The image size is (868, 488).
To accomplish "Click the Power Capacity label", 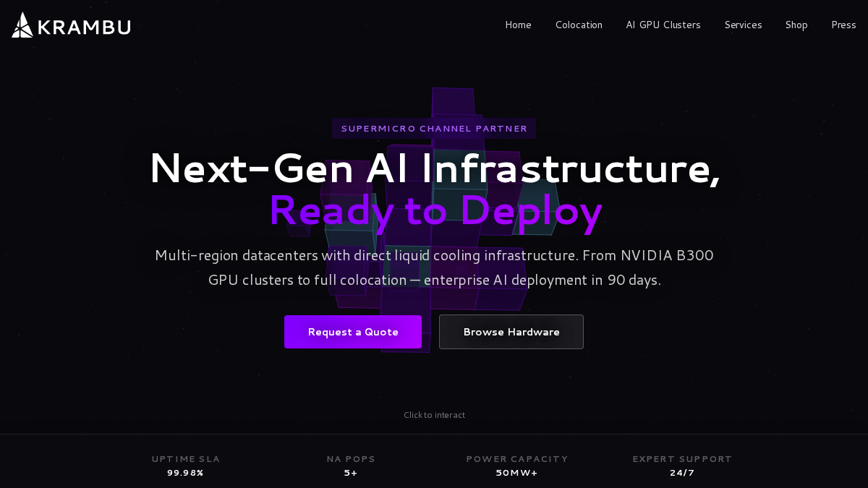I will pyautogui.click(x=517, y=459).
